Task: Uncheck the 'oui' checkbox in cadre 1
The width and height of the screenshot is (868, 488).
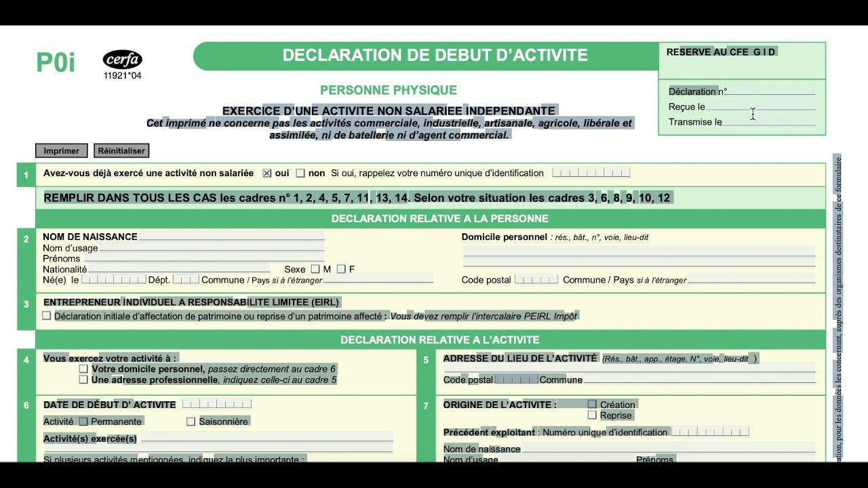Action: point(267,174)
